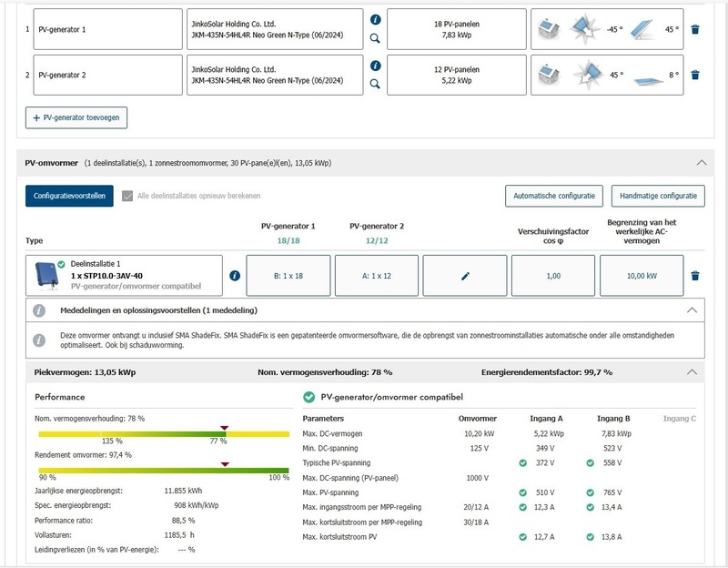Click Automatische configuratie button

(x=553, y=196)
